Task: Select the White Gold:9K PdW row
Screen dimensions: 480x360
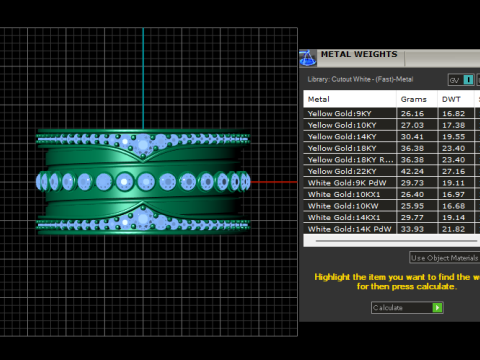Action: 392,183
